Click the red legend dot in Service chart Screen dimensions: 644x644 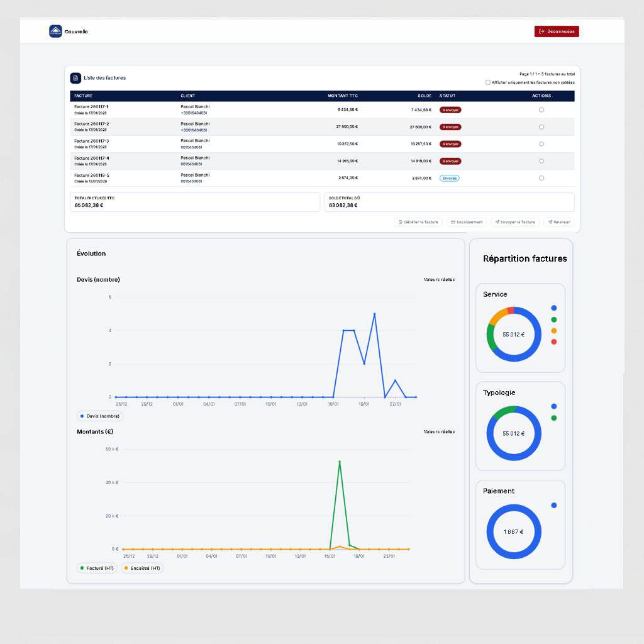[554, 341]
